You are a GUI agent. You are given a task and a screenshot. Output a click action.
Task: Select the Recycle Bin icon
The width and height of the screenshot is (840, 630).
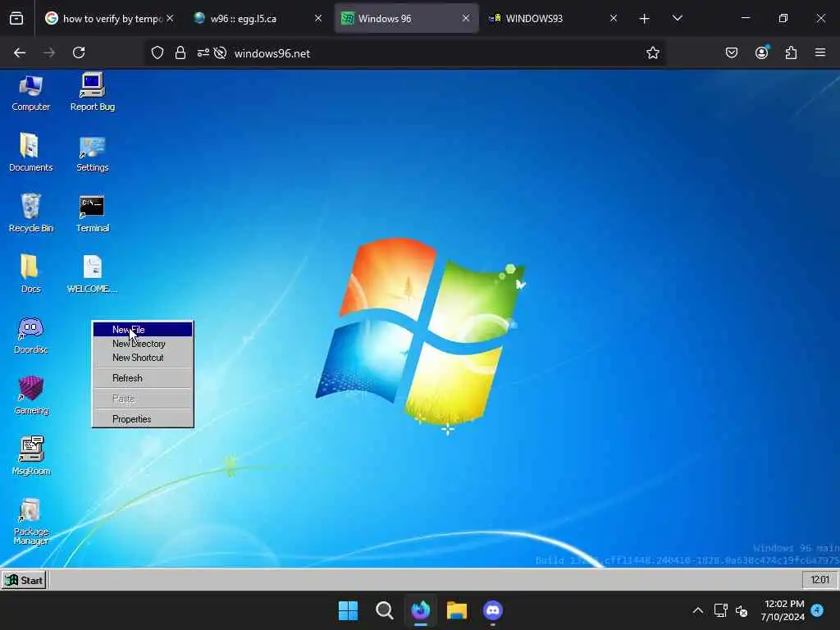pyautogui.click(x=30, y=213)
